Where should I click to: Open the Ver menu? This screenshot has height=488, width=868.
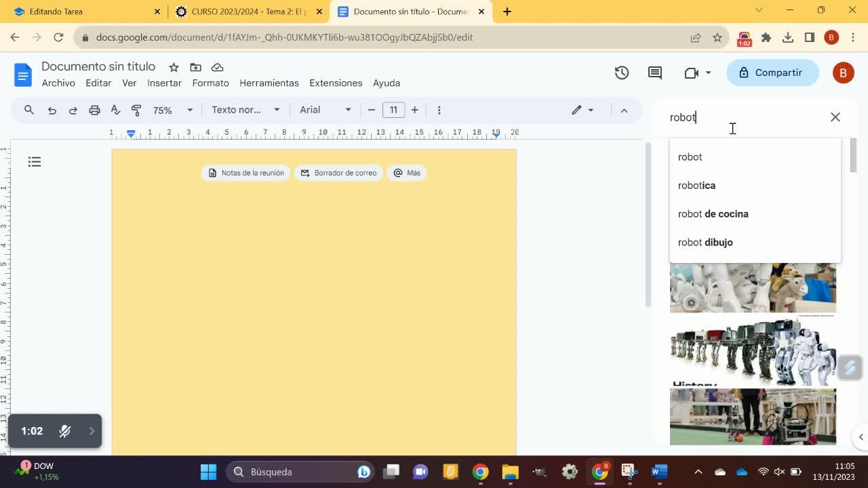[x=129, y=83]
